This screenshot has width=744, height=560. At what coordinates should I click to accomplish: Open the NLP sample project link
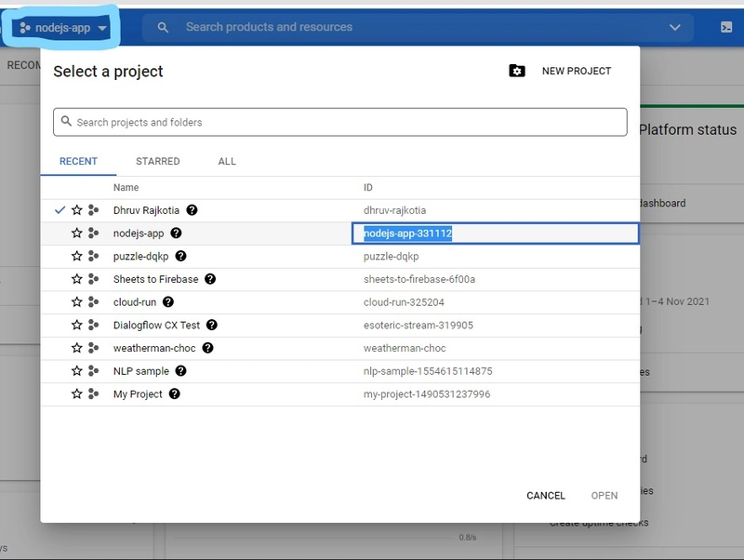141,371
